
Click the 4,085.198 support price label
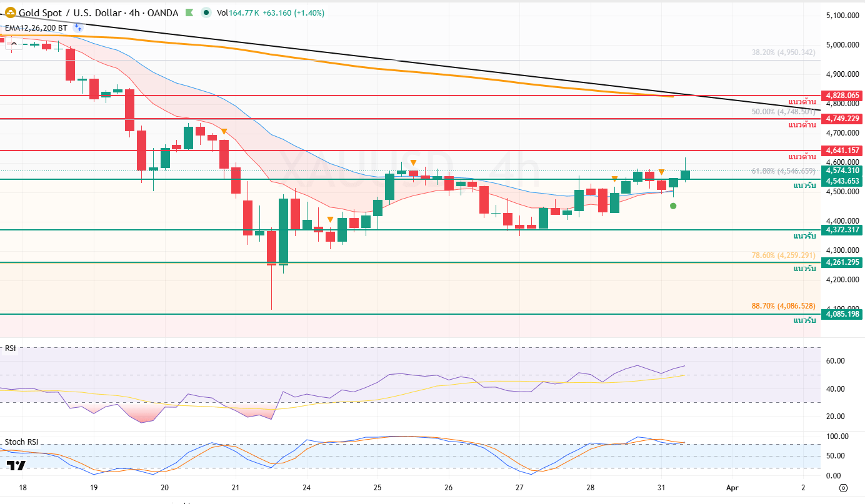click(x=842, y=314)
